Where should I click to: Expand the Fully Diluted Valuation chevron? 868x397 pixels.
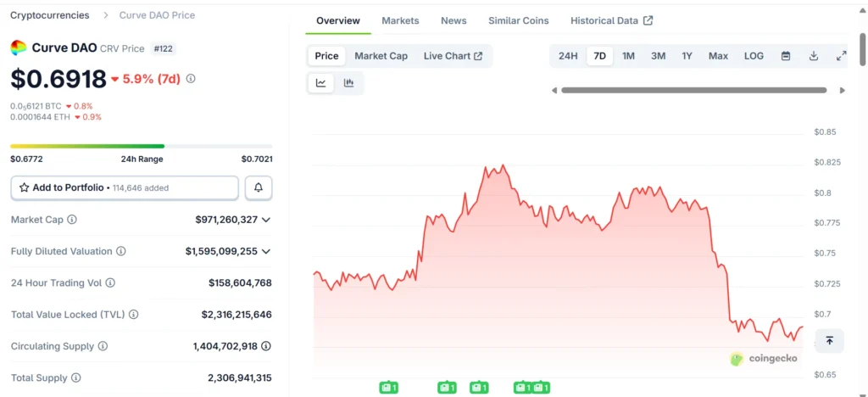tap(265, 251)
